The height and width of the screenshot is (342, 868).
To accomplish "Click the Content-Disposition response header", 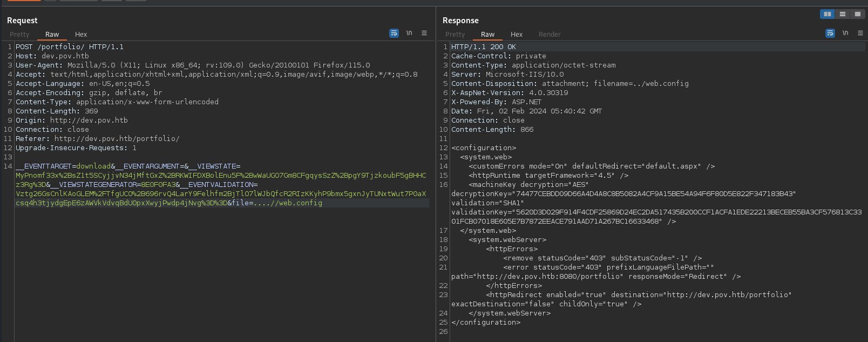I will click(570, 84).
